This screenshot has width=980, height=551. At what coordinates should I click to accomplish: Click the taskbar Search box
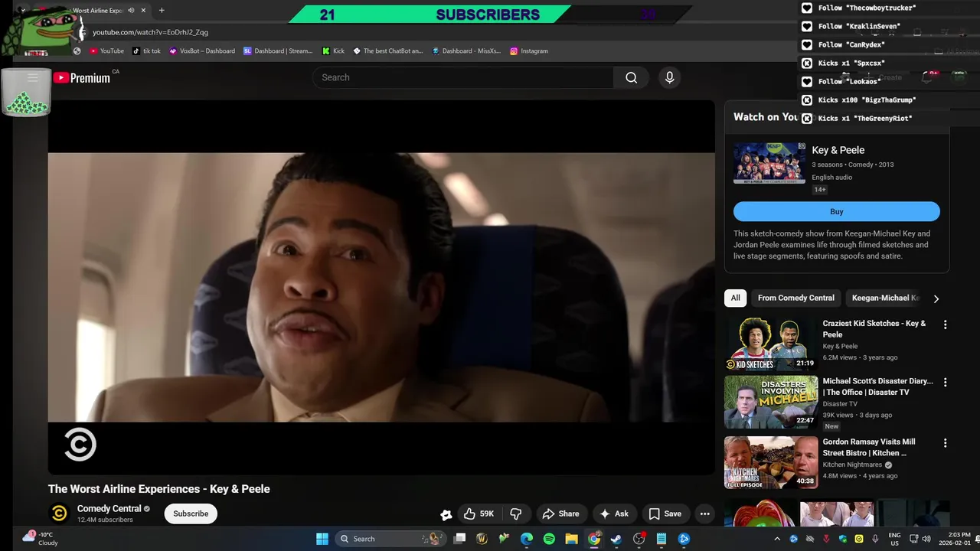pyautogui.click(x=390, y=539)
